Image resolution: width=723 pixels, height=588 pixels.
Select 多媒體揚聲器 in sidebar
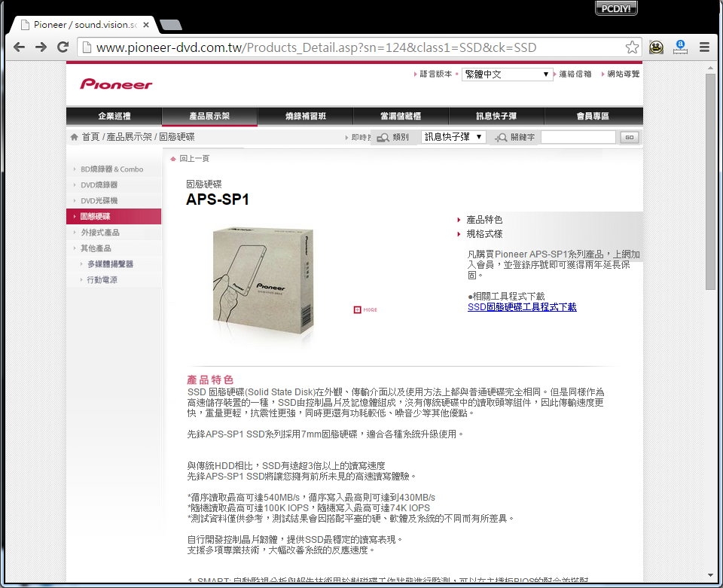click(x=110, y=264)
